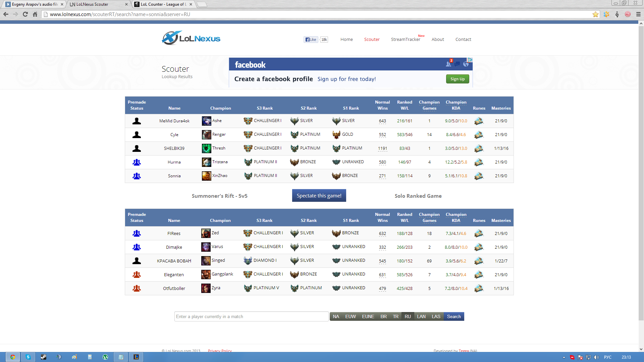Open runes icon for DimaJke
The image size is (644, 362).
click(479, 247)
